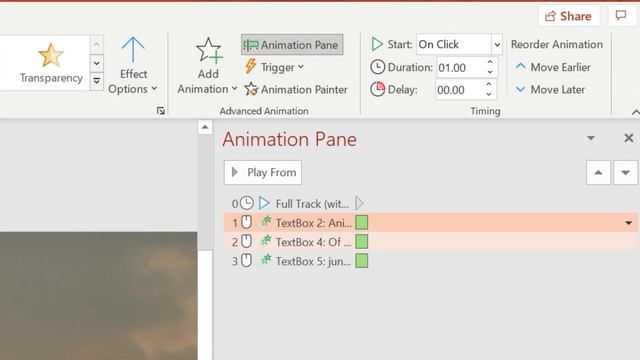Viewport: 640px width, 360px height.
Task: Expand the animation gallery More button
Action: (x=97, y=81)
